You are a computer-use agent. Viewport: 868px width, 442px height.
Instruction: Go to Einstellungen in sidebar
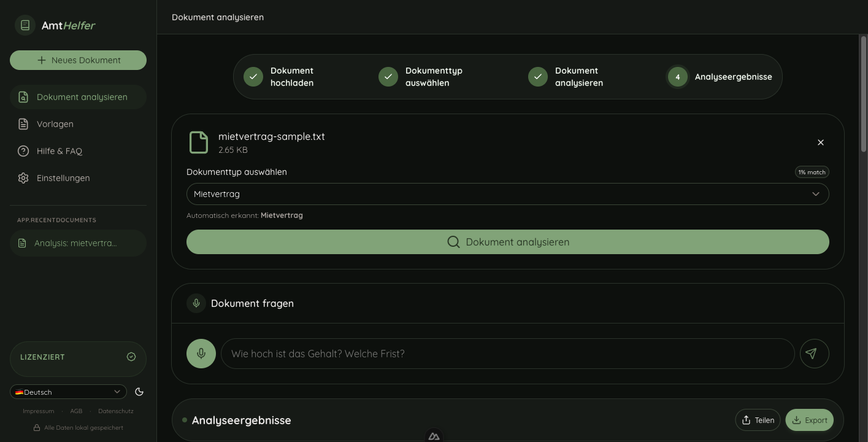coord(63,178)
